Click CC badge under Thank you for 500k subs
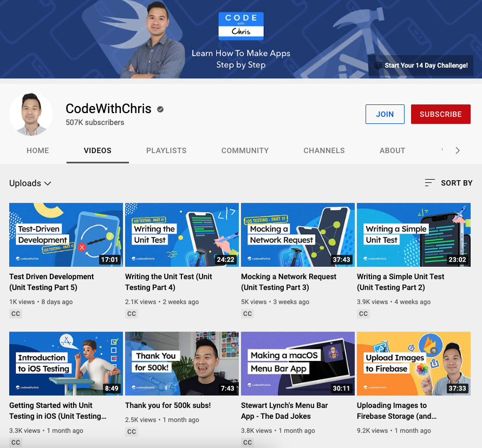Image resolution: width=482 pixels, height=448 pixels. point(132,431)
